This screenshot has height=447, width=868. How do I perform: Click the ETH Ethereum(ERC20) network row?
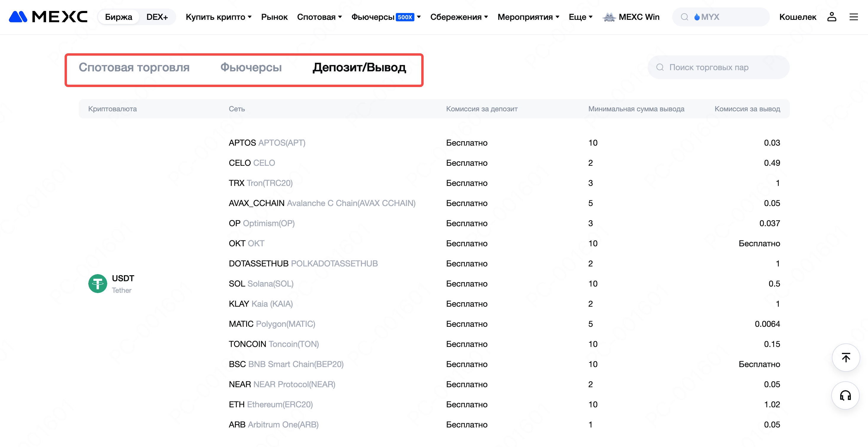click(x=505, y=405)
